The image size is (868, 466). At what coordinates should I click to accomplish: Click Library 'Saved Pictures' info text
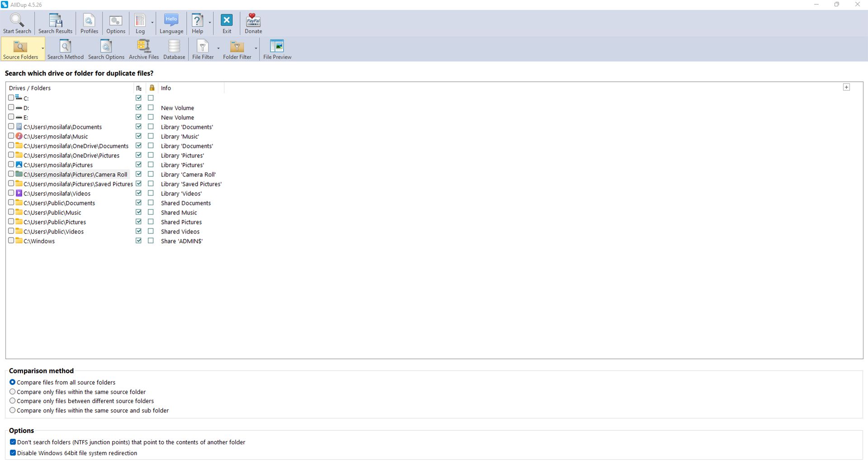tap(191, 184)
